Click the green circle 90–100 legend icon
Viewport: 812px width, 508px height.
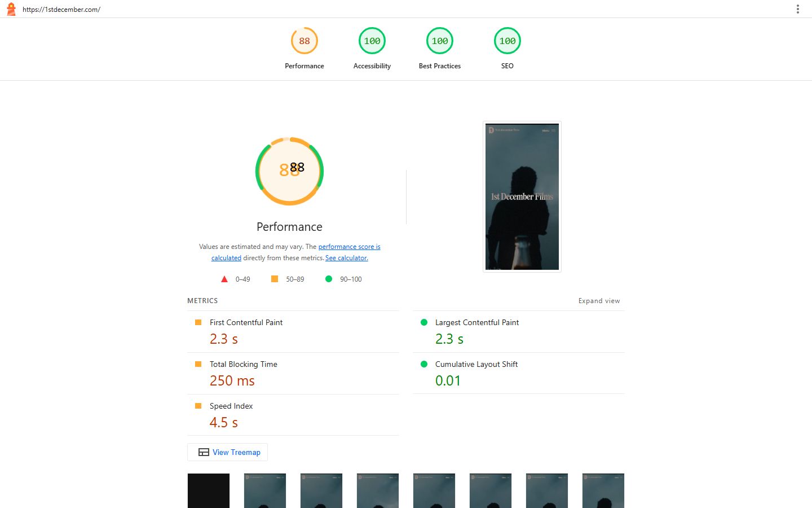(x=329, y=279)
